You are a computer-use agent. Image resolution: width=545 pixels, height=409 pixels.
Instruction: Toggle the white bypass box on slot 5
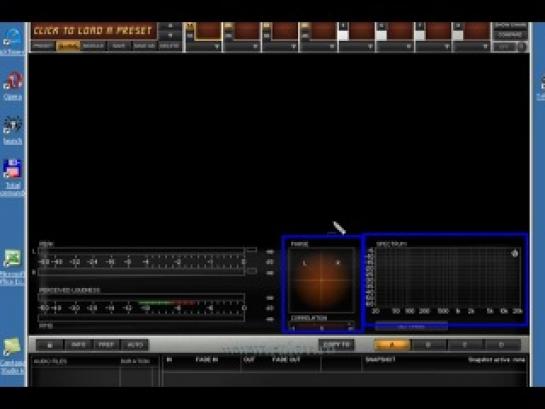343,35
